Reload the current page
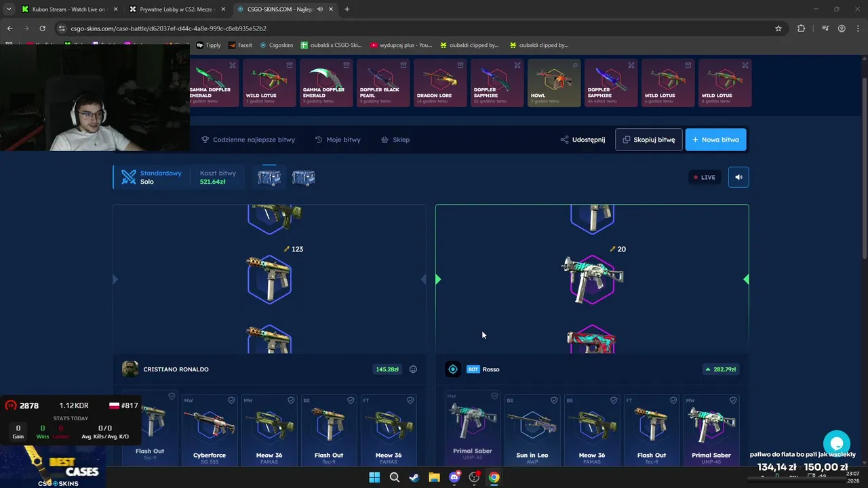The image size is (868, 488). pyautogui.click(x=42, y=28)
